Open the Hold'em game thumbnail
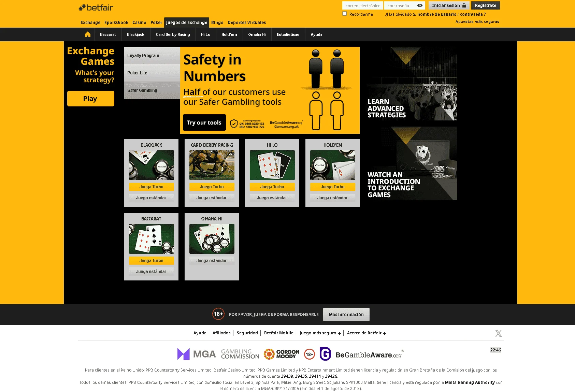This screenshot has width=575, height=392. (333, 165)
